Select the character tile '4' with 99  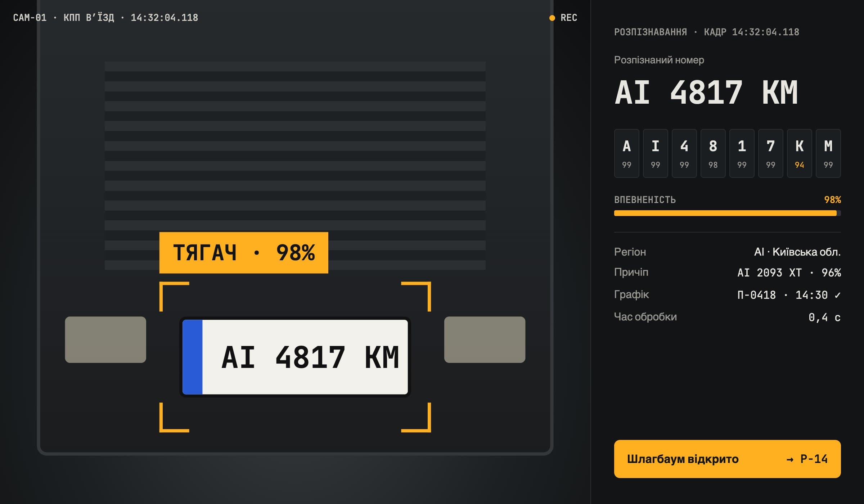point(684,153)
